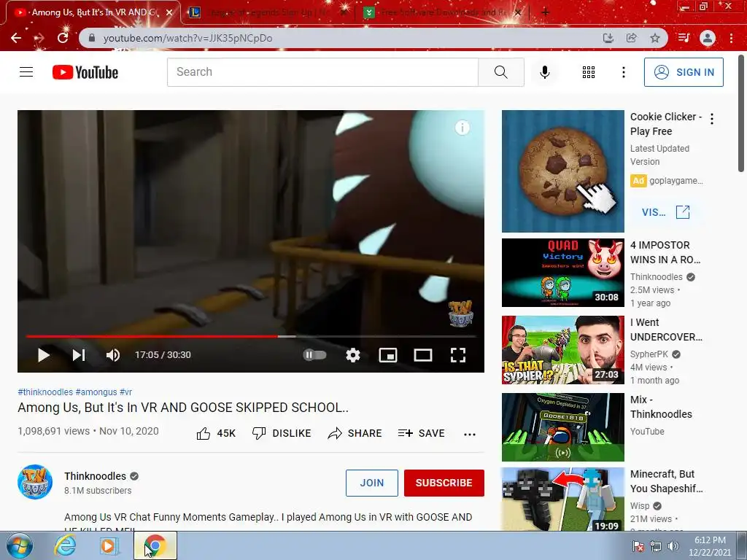Enter full screen mode
Image resolution: width=747 pixels, height=560 pixels.
coord(458,355)
